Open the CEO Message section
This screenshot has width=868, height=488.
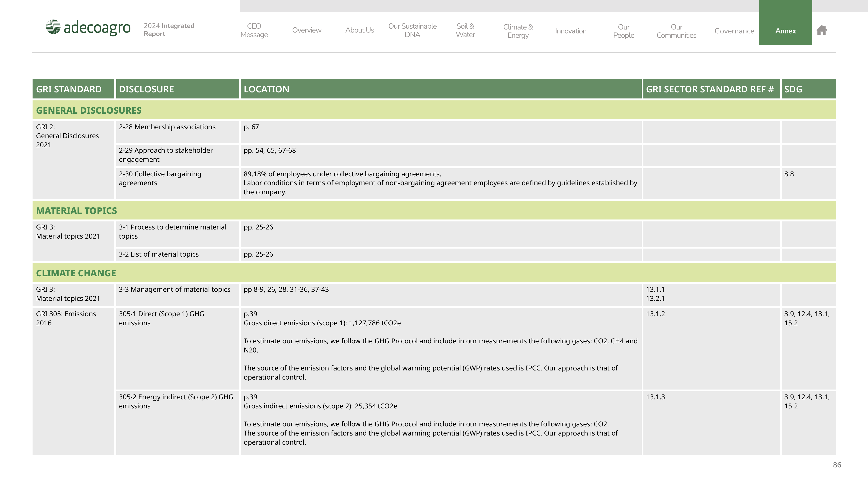pos(254,30)
